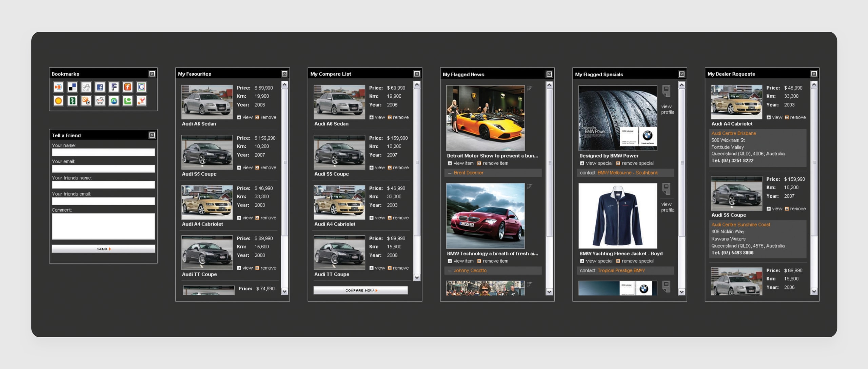Screen dimensions: 868x369
Task: Click the blue Facebook bookmark icon
Action: 100,87
